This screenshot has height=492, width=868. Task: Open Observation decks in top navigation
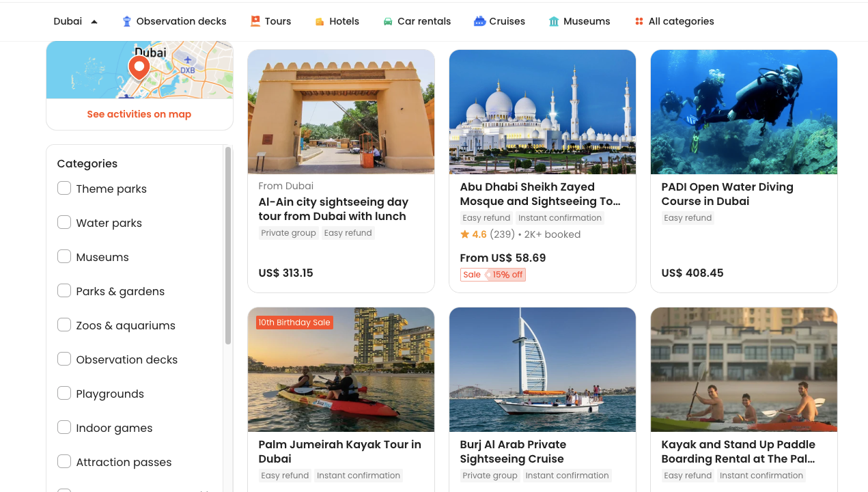[174, 21]
